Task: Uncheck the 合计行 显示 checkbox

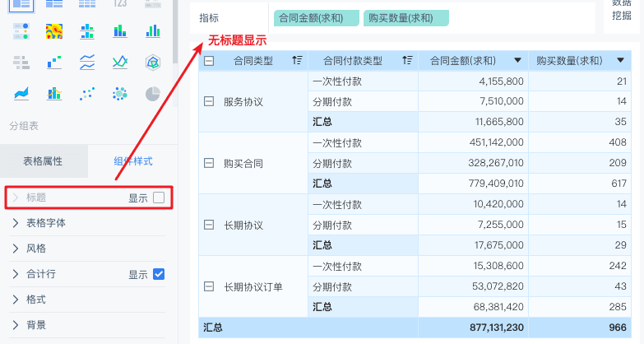Action: pos(159,274)
